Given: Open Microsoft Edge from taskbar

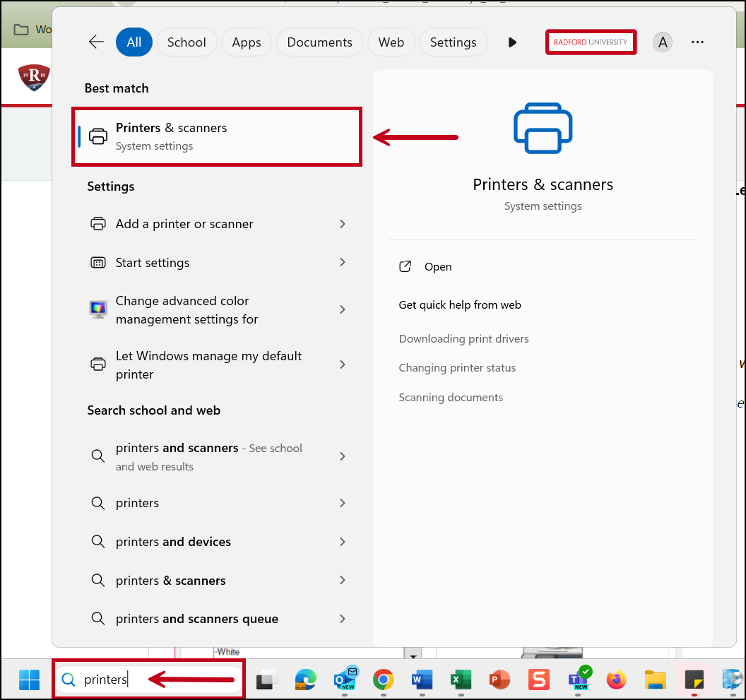Looking at the screenshot, I should (x=305, y=680).
